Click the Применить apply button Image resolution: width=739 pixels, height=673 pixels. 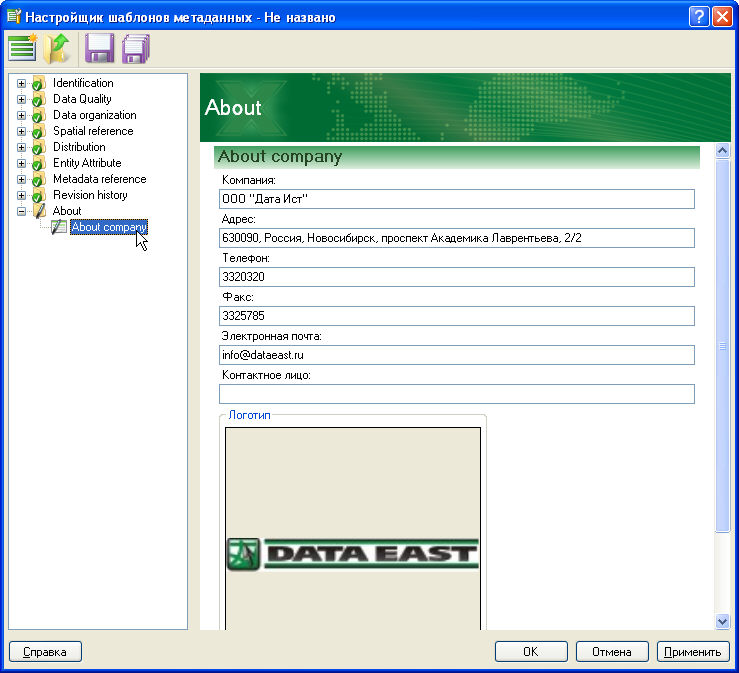(693, 652)
